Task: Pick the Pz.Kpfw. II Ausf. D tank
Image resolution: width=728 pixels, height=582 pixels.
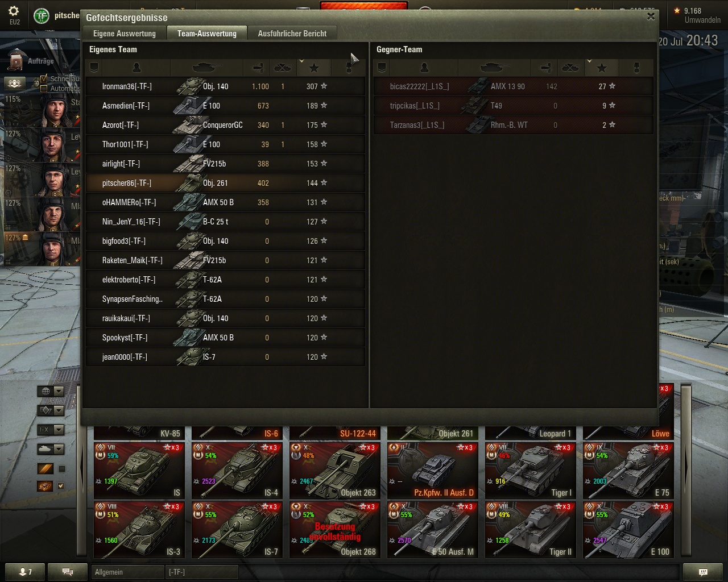Action: point(433,471)
